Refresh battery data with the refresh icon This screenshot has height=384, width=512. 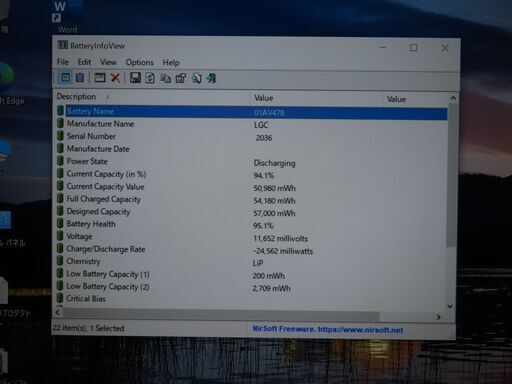[150, 78]
